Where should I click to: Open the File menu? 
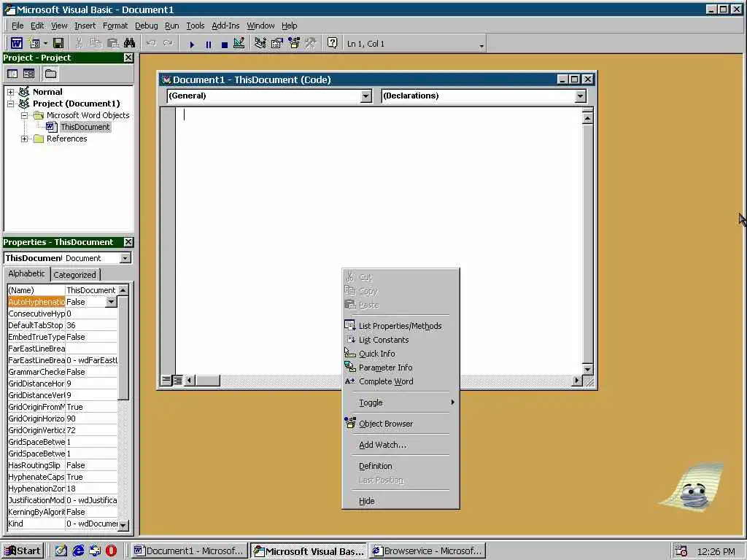18,26
